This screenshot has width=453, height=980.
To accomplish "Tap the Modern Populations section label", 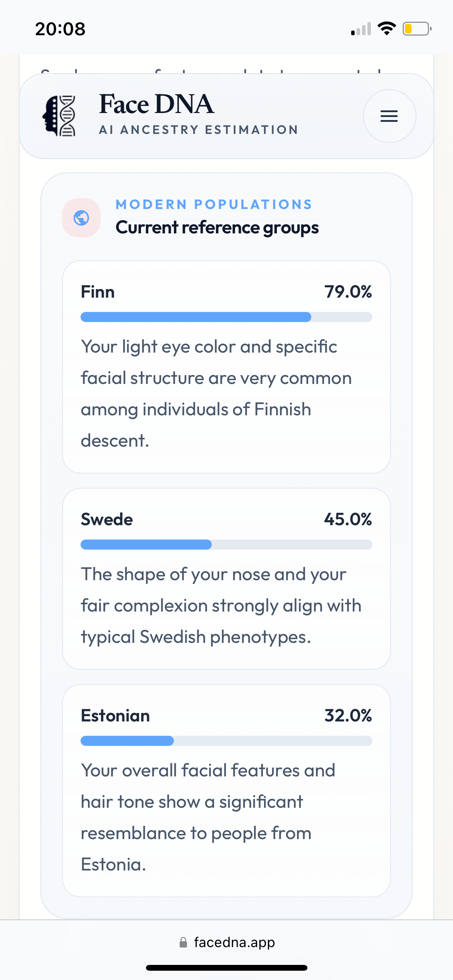I will point(214,204).
